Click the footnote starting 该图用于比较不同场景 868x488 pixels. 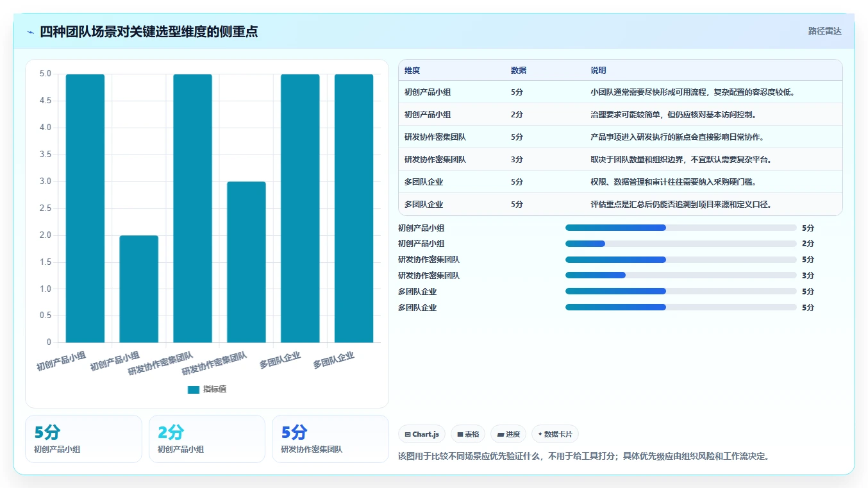583,456
